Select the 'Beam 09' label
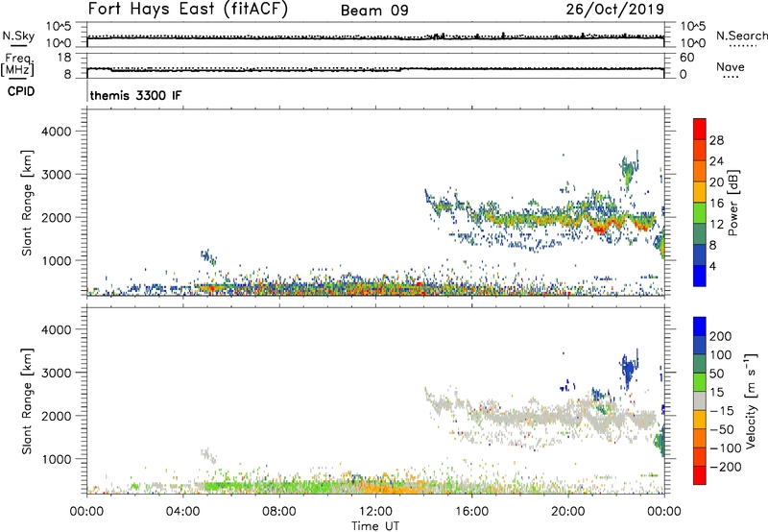Screen dimensions: 768x532 click(x=374, y=11)
